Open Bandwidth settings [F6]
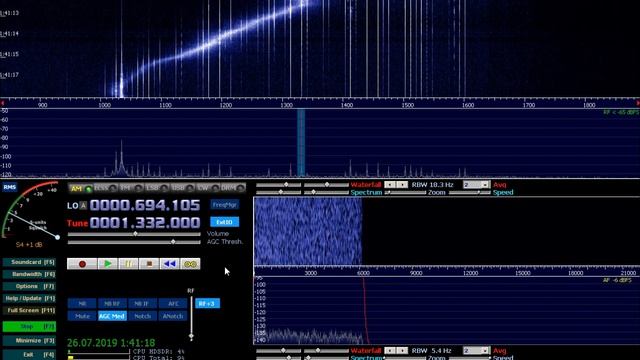This screenshot has height=360, width=640. [29, 274]
